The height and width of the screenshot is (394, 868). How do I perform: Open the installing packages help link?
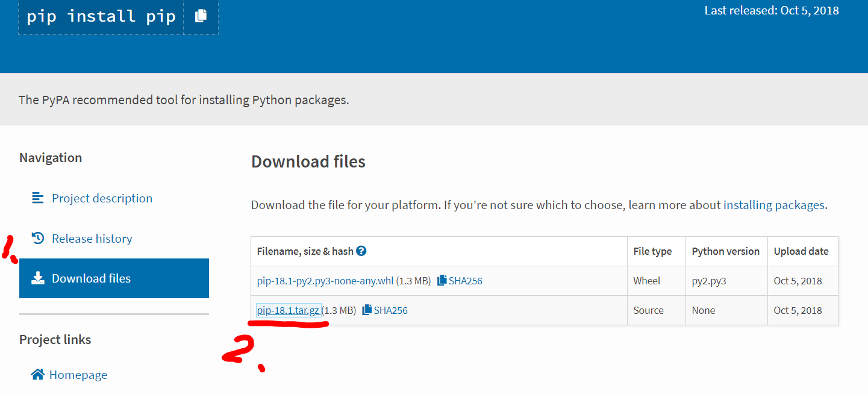tap(773, 205)
